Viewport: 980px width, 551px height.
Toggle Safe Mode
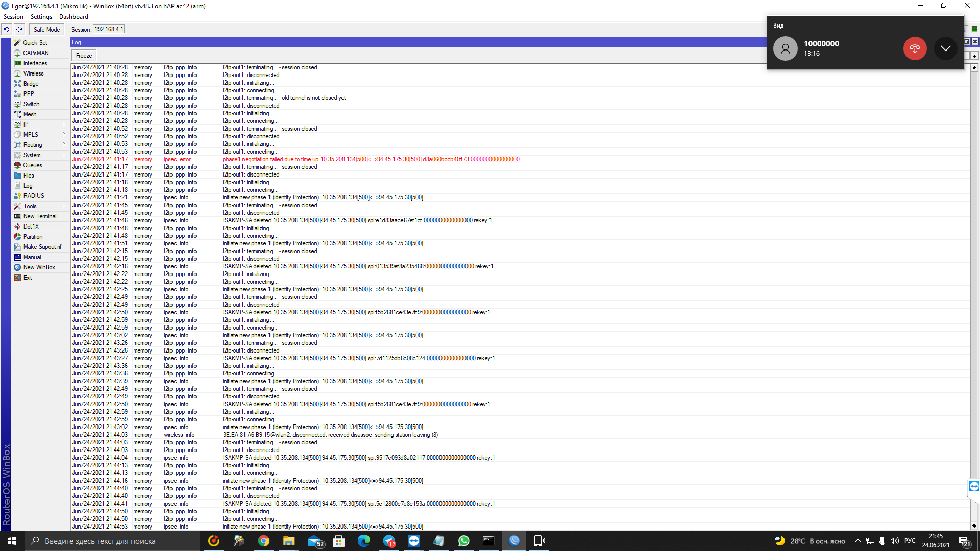pyautogui.click(x=46, y=30)
